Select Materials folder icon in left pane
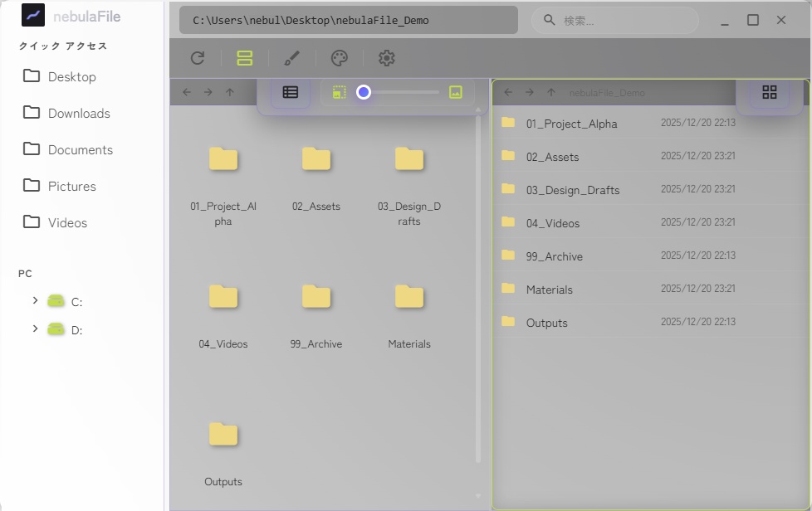 coord(409,296)
